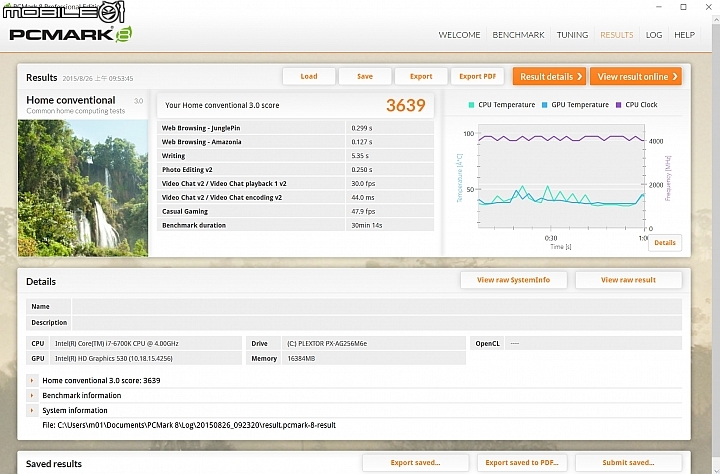Go to the LOG tab
The width and height of the screenshot is (720, 474).
(x=654, y=35)
